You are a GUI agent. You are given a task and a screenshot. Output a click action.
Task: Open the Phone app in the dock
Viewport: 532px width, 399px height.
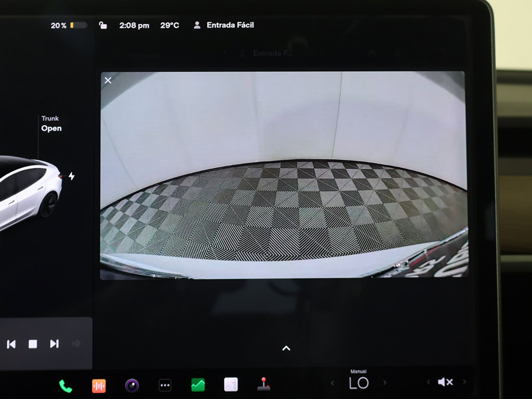coord(65,386)
